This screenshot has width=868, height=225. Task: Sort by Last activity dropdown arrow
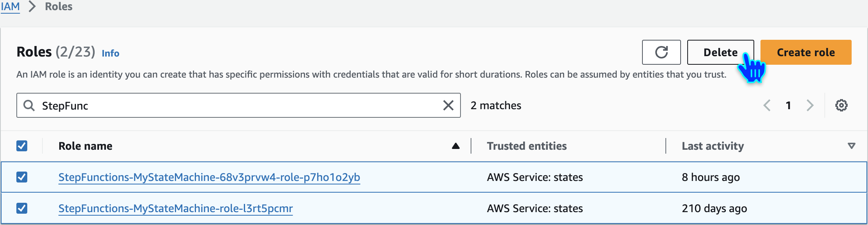coord(851,146)
